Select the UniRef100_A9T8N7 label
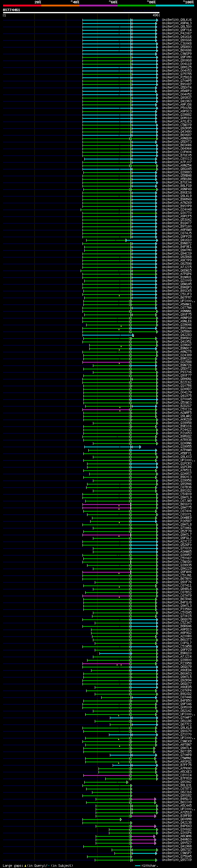 click(x=176, y=745)
